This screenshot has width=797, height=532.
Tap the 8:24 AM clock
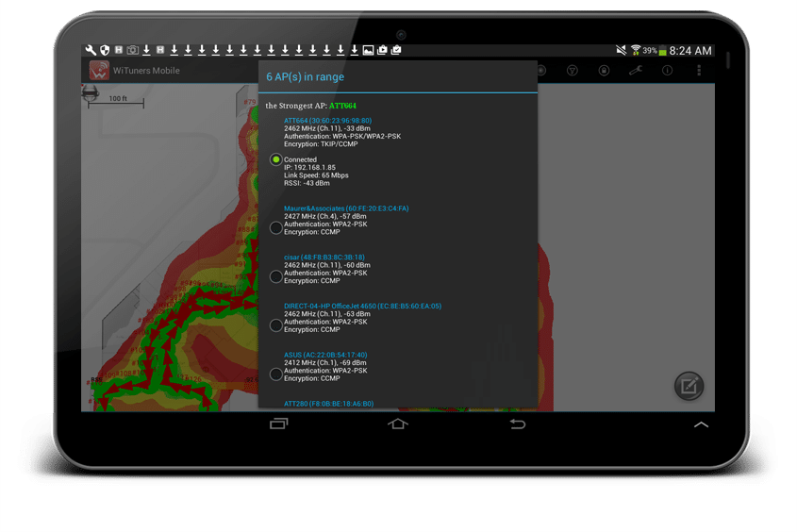(x=690, y=50)
